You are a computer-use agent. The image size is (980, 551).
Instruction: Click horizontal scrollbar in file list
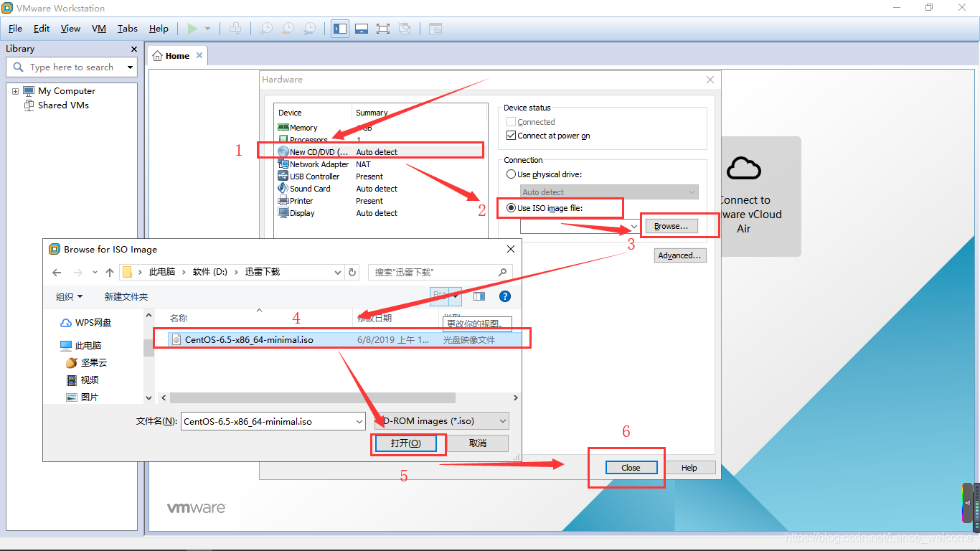[313, 397]
